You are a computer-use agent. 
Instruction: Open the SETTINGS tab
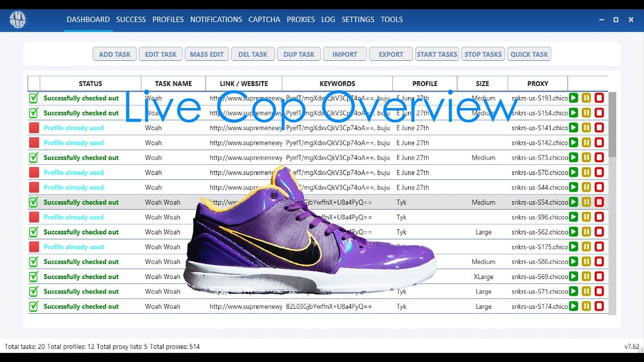(358, 20)
